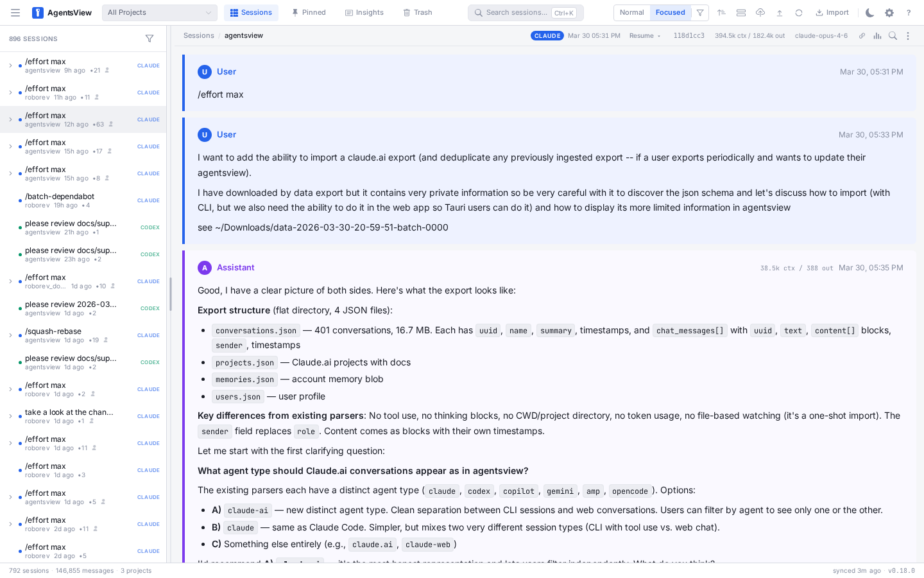924x578 pixels.
Task: Expand the /squash-rebase session entry
Action: point(10,335)
